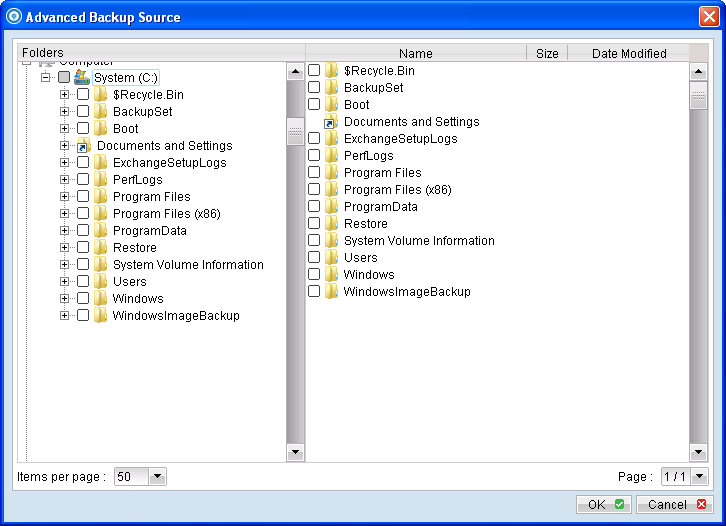Click the System (C:) drive icon
This screenshot has height=526, width=726.
coord(82,77)
